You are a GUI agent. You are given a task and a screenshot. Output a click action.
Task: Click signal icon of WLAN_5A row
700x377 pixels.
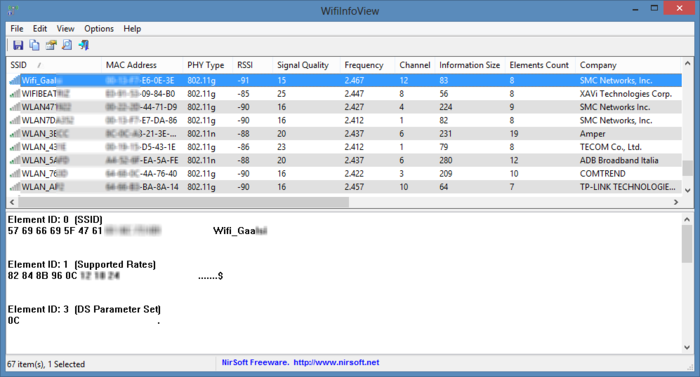click(x=15, y=160)
